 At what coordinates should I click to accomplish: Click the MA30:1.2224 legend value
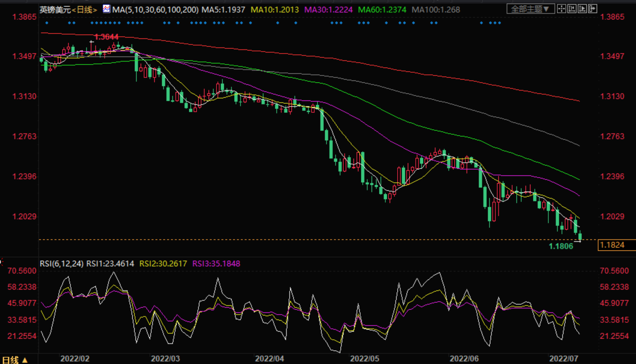pos(328,9)
